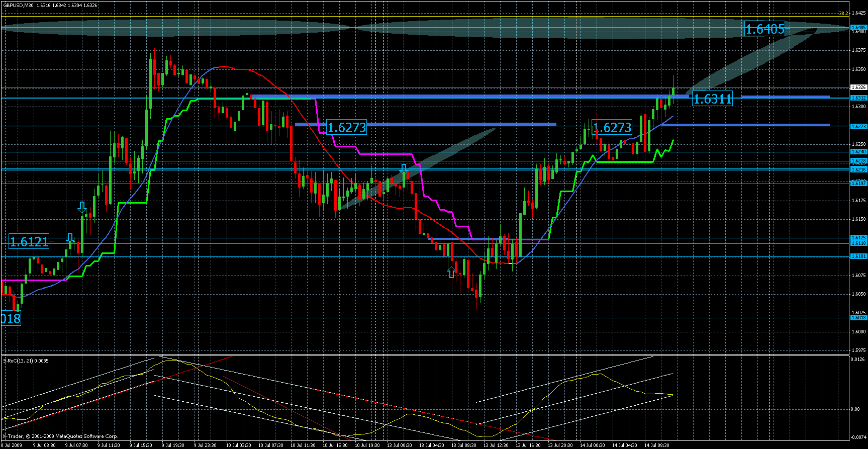Click the 1.6101 price tag on the axis
This screenshot has width=868, height=449.
coord(858,256)
